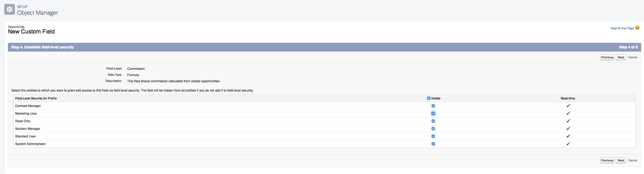Viewport: 644px width, 174px height.
Task: Toggle Visible checkbox for Standard User
Action: click(433, 136)
